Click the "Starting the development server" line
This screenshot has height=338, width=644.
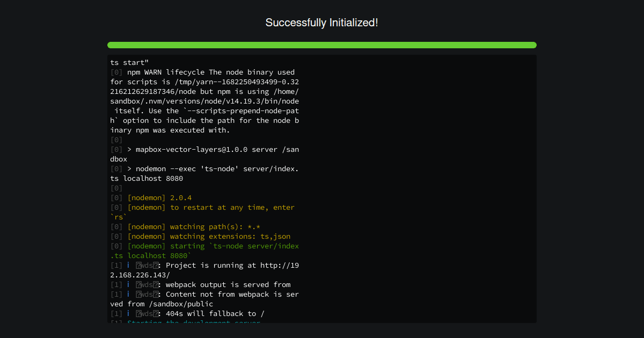click(193, 322)
